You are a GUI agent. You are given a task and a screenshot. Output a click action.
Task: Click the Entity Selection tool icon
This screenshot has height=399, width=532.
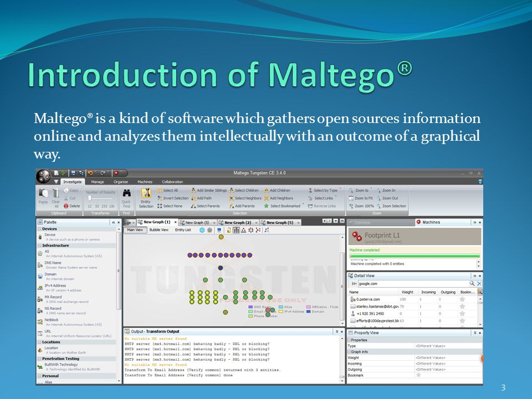click(146, 193)
